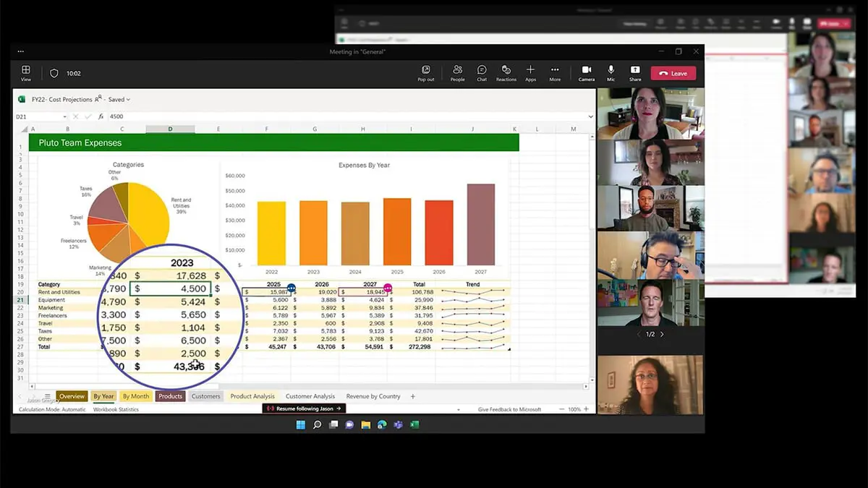Open the meeting Chat
The width and height of the screenshot is (868, 488).
point(482,72)
